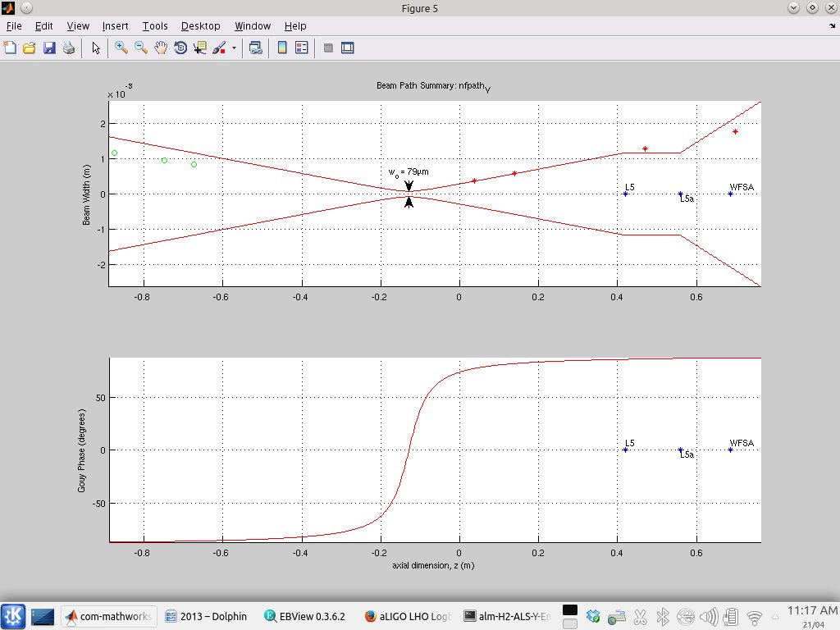Open the Help menu
The height and width of the screenshot is (630, 840).
coord(295,25)
